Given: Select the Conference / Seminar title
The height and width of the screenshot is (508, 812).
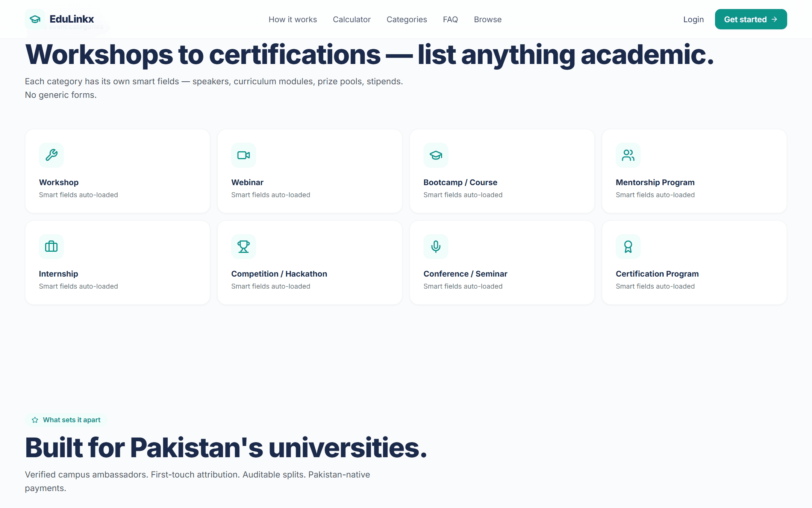Looking at the screenshot, I should click(x=465, y=274).
